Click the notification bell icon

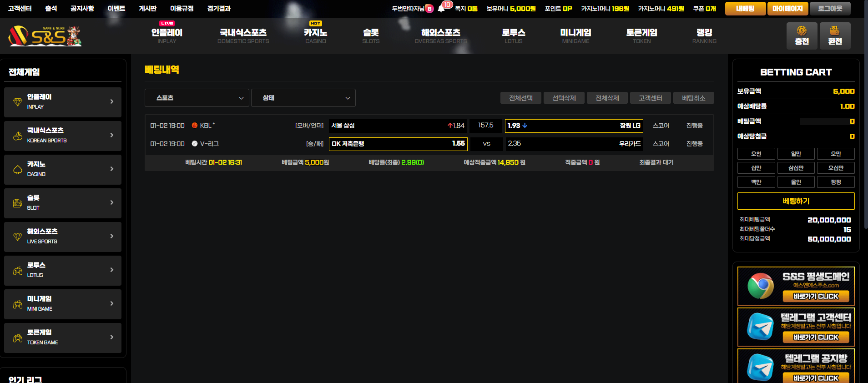(441, 9)
